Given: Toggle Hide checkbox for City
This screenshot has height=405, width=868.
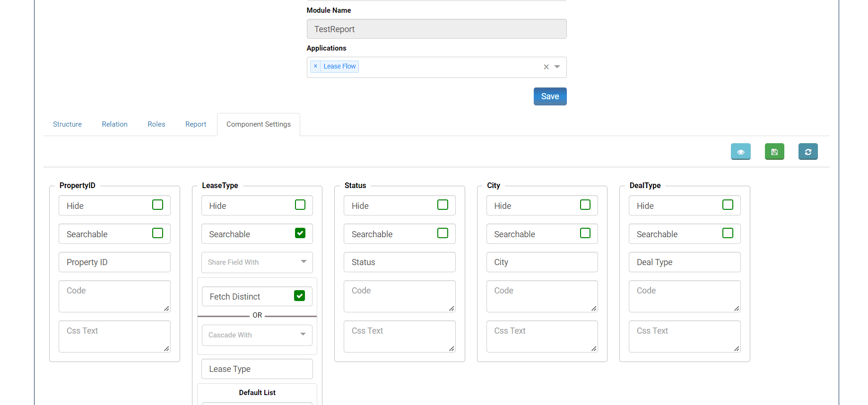Looking at the screenshot, I should (585, 205).
